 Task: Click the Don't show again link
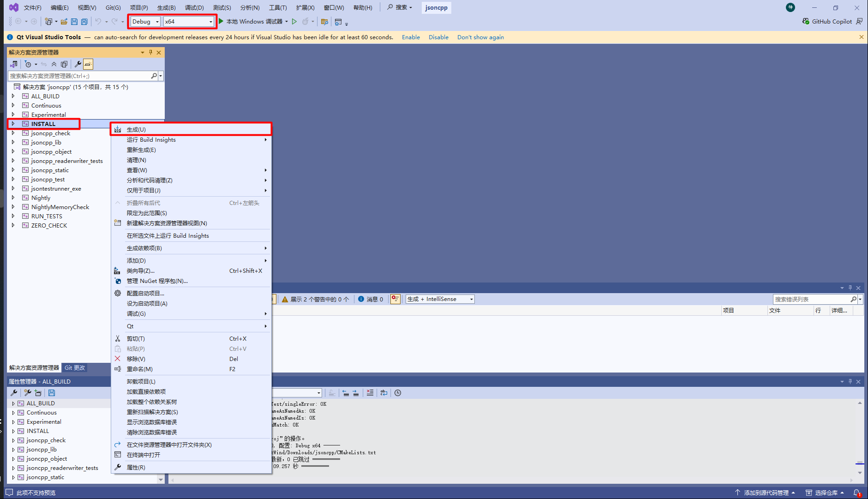pyautogui.click(x=480, y=37)
